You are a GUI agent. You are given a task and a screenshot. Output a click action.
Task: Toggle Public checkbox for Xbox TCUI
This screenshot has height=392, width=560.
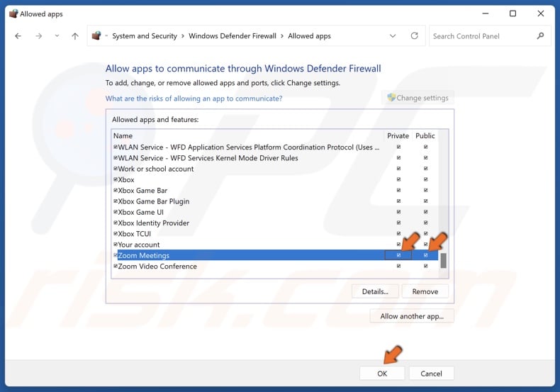click(x=426, y=233)
